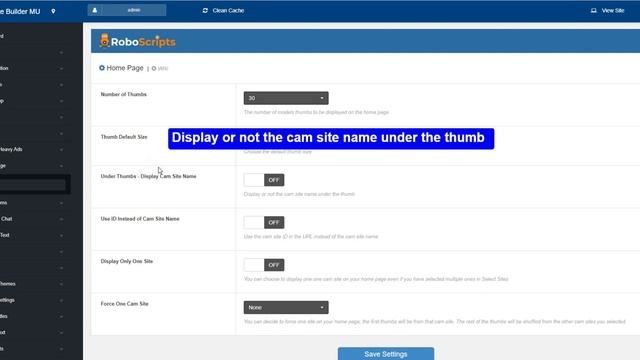This screenshot has height=360, width=640.
Task: Expand the Settings sidebar chevron
Action: click(x=61, y=300)
